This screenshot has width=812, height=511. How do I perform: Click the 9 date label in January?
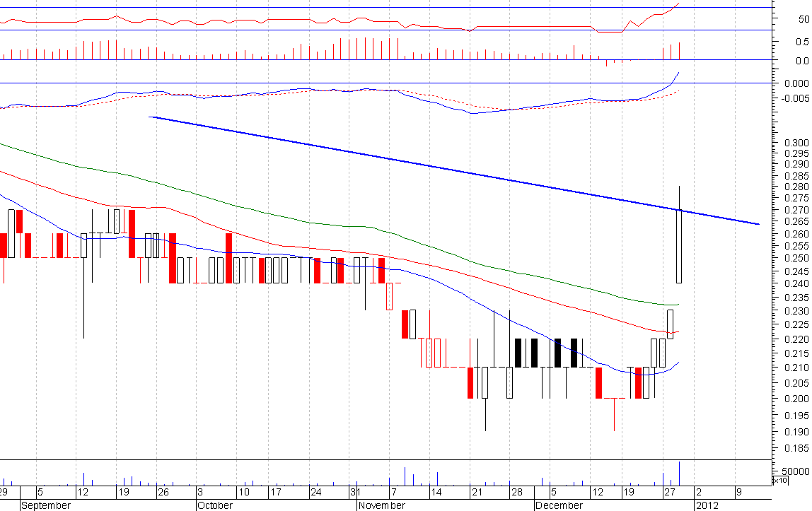[739, 492]
